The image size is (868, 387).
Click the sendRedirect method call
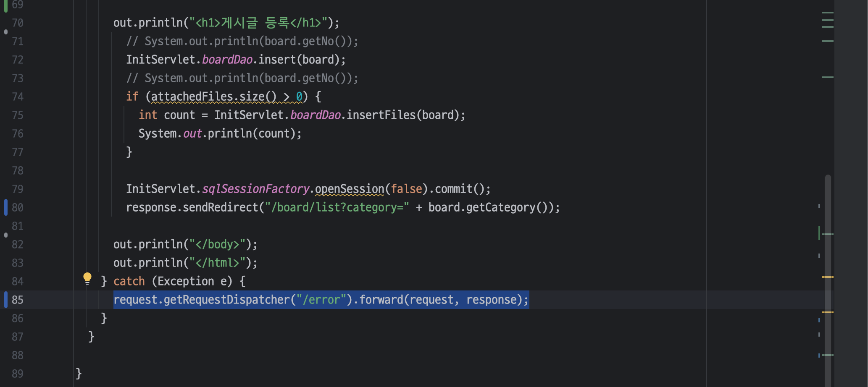pos(221,207)
